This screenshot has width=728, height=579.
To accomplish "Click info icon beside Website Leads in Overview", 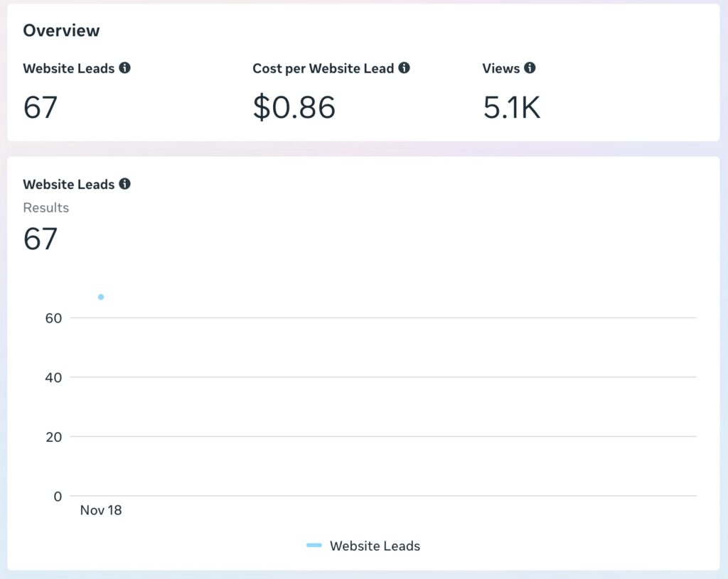I will 125,68.
